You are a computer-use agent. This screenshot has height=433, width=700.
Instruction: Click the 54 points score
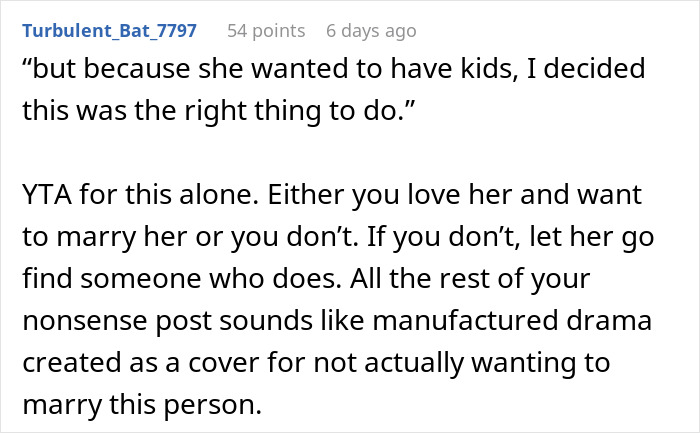click(x=265, y=31)
